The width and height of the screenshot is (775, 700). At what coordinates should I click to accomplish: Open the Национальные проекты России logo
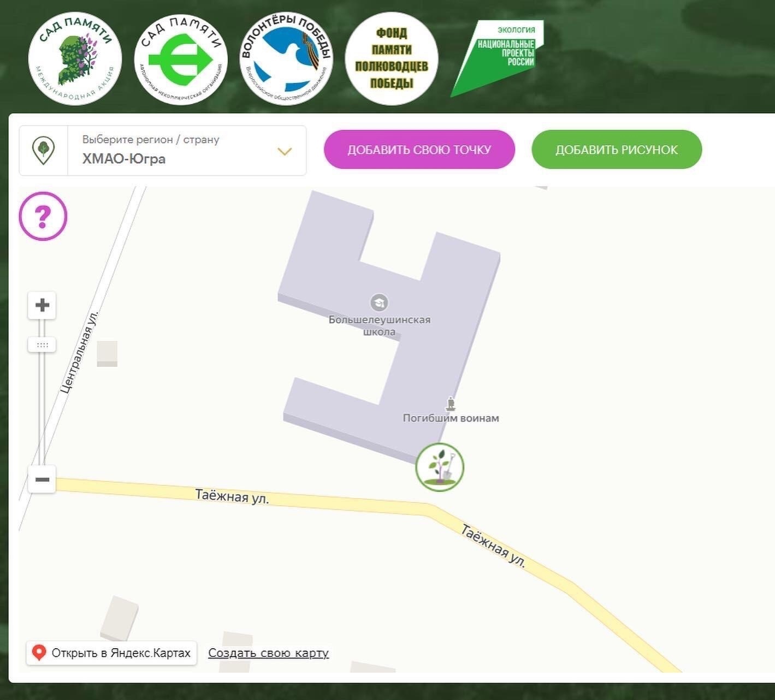tap(499, 57)
